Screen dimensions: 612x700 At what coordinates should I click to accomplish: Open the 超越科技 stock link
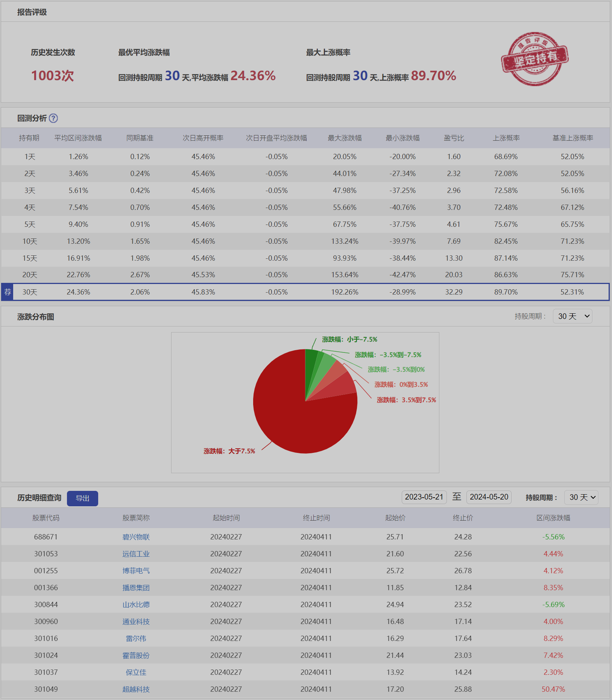coord(136,689)
